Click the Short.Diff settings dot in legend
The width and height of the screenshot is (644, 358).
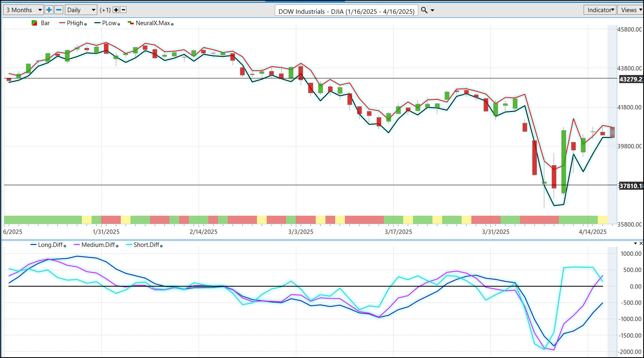click(161, 246)
